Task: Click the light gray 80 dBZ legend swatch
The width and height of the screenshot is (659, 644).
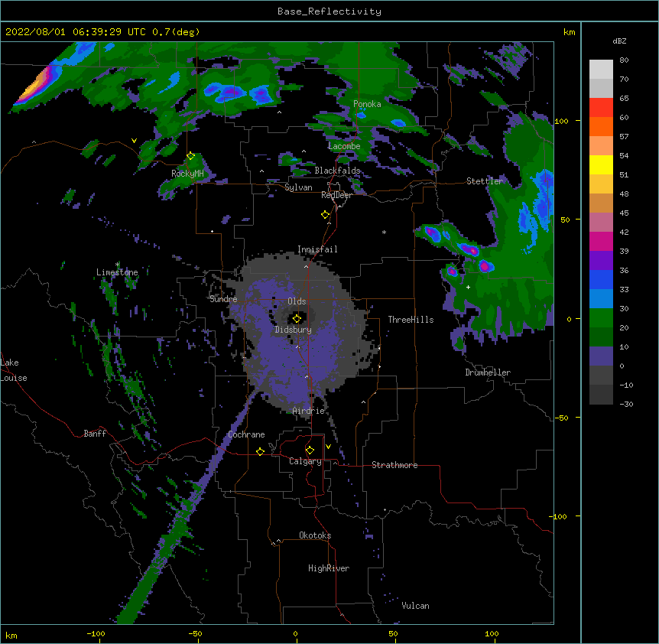Action: pyautogui.click(x=601, y=70)
